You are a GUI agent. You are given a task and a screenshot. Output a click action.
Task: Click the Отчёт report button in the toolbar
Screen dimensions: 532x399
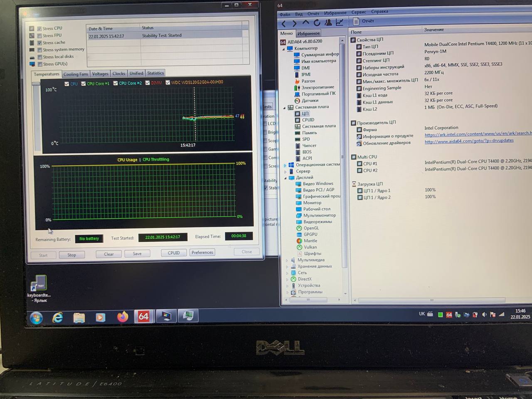[x=364, y=21]
